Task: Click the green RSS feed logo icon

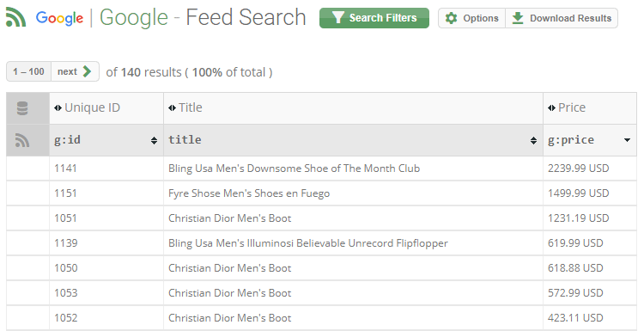Action: [16, 18]
